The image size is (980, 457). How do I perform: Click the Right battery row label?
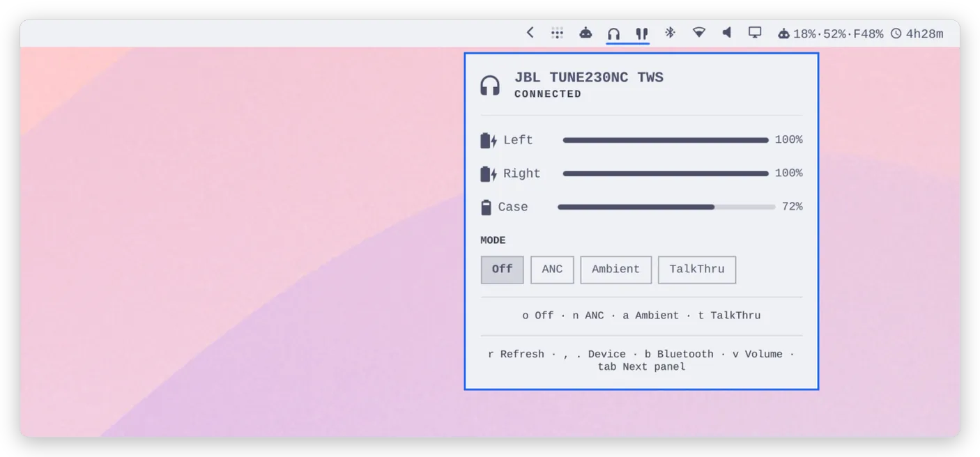click(521, 173)
